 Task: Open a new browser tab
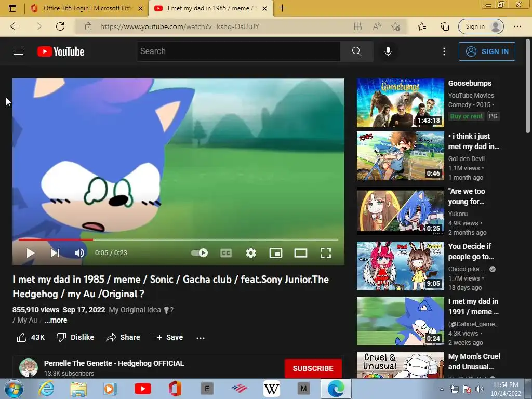282,8
